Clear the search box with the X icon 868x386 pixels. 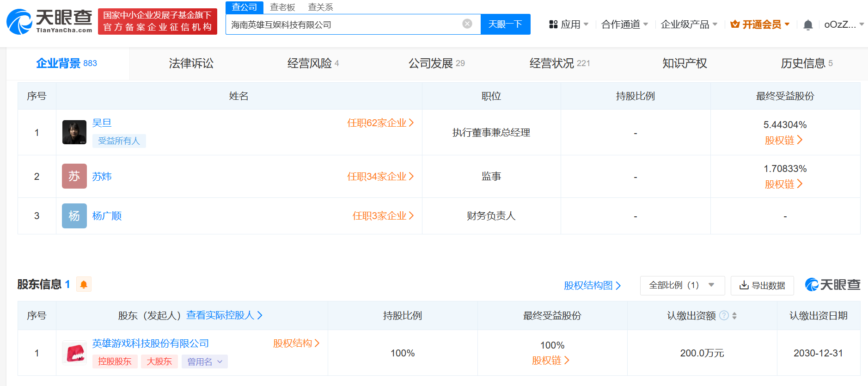[467, 24]
